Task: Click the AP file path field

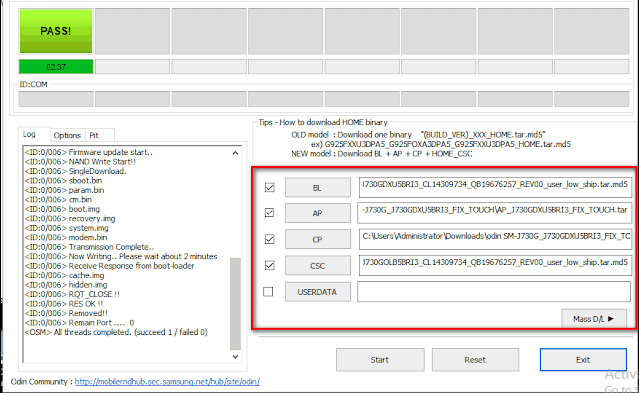Action: click(x=494, y=213)
